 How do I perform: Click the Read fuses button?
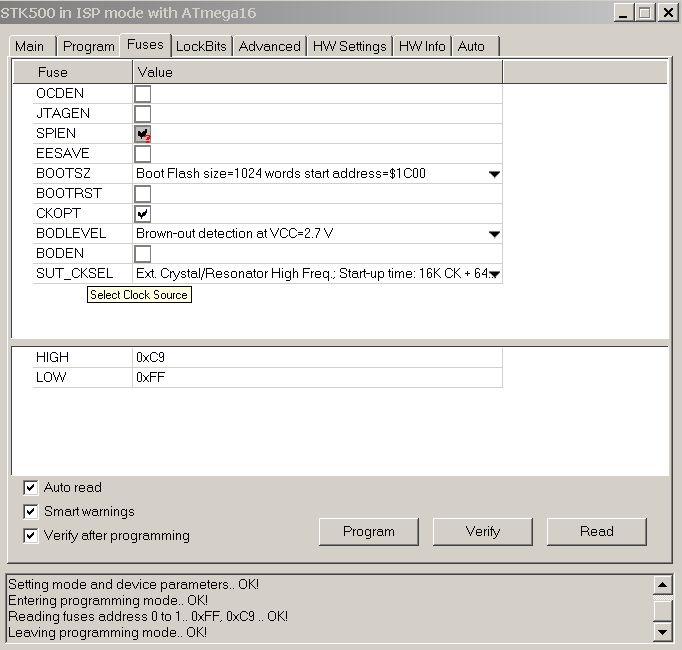tap(597, 532)
